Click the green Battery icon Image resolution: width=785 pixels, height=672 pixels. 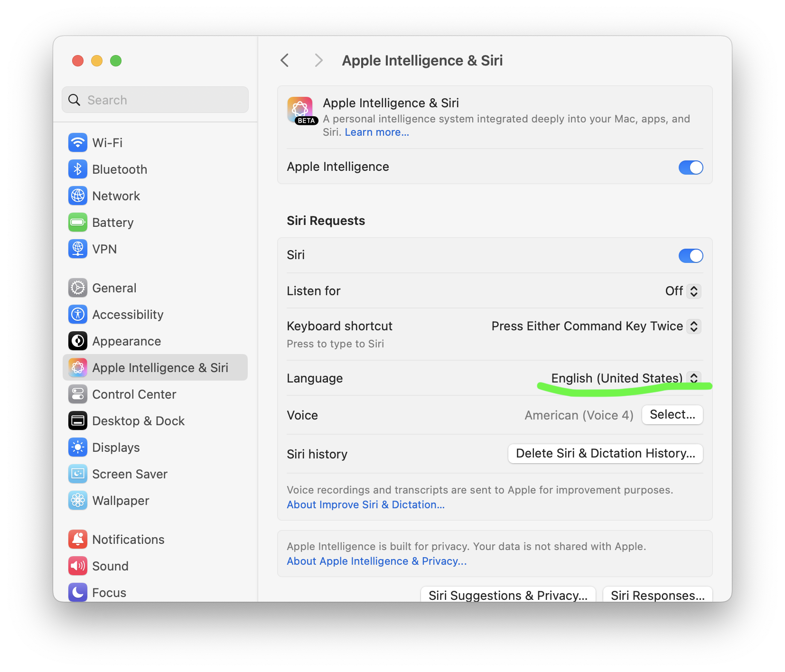(x=78, y=222)
